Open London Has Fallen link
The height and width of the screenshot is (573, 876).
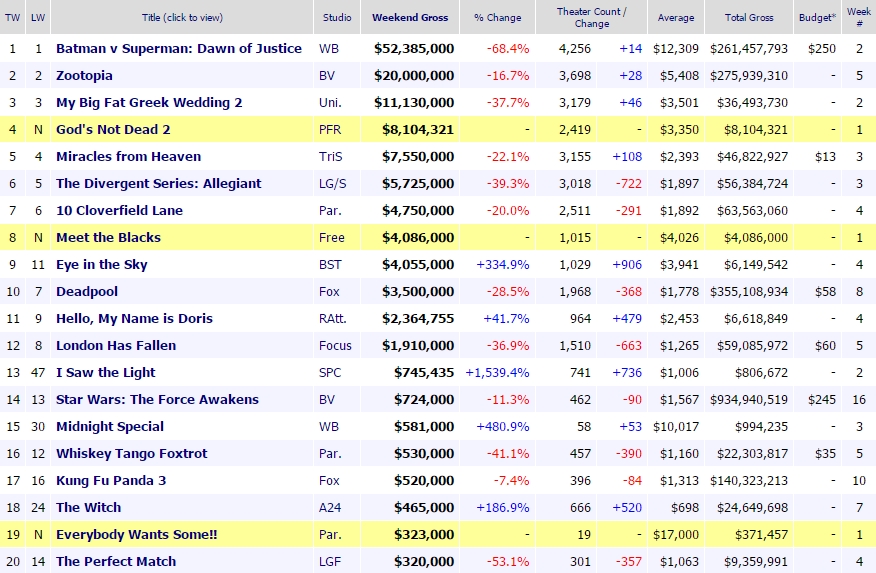116,346
